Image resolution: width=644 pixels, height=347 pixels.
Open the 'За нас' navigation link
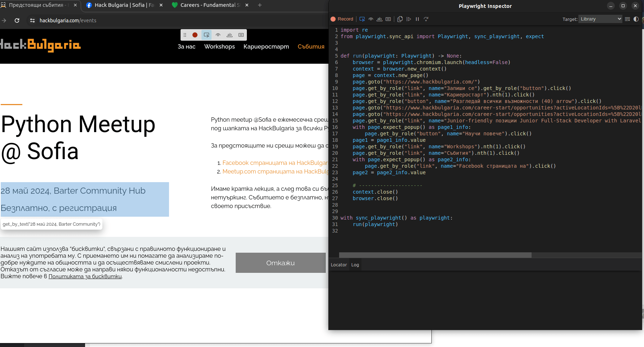[187, 46]
